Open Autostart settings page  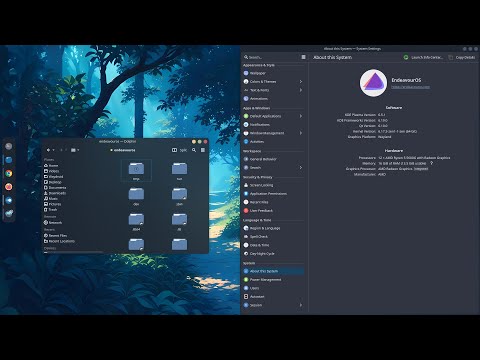[273, 297]
